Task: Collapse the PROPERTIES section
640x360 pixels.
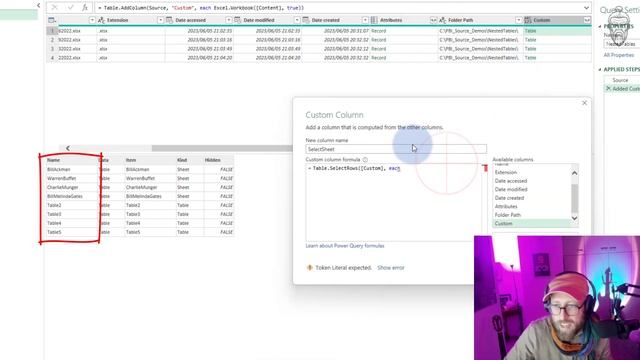Action: 600,27
